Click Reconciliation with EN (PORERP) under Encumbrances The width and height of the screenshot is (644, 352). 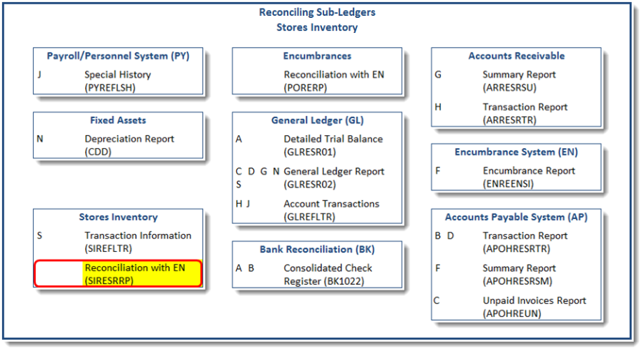pyautogui.click(x=333, y=81)
